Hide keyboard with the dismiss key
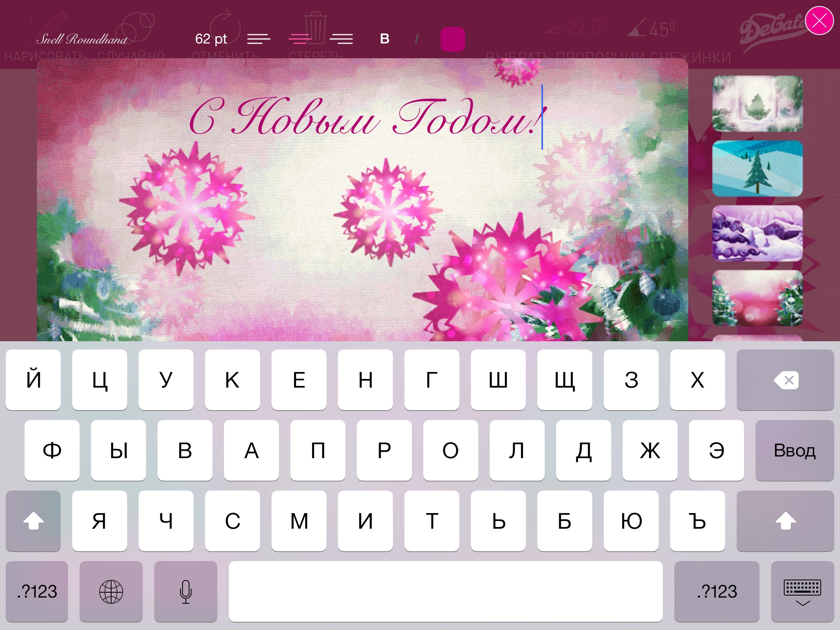 click(802, 591)
